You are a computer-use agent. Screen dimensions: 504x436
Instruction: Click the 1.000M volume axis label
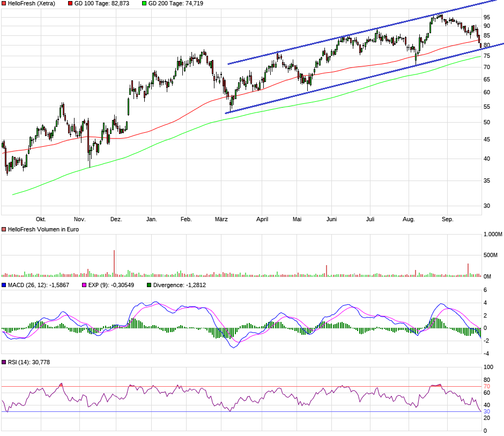pyautogui.click(x=493, y=235)
